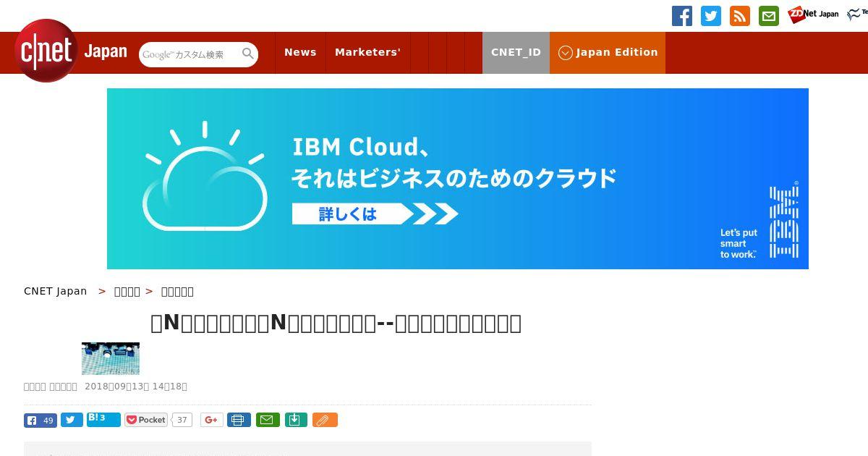The width and height of the screenshot is (868, 456).
Task: Click the Pocket count 37
Action: pos(182,420)
